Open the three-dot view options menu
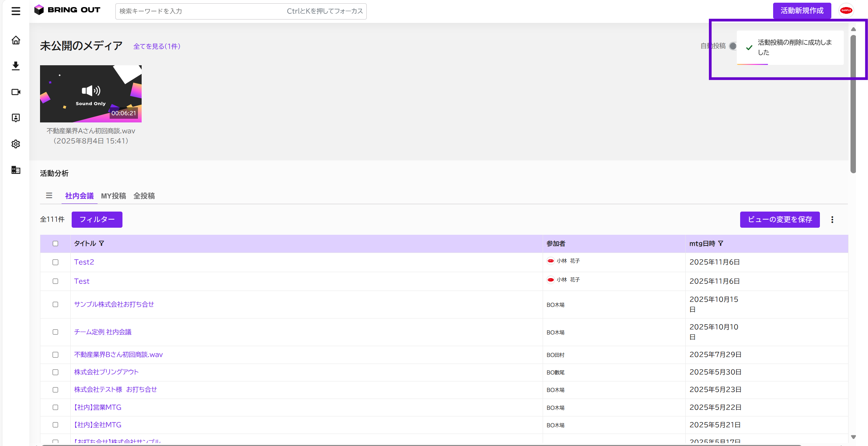The width and height of the screenshot is (868, 446). [x=832, y=220]
